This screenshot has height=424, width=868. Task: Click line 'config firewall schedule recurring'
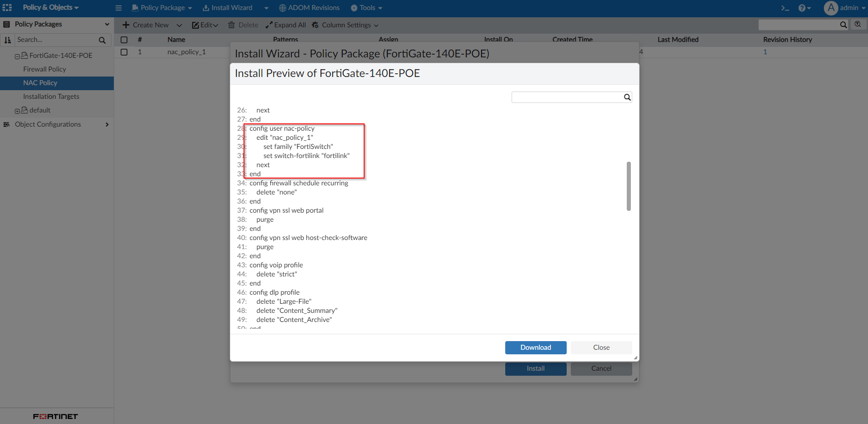tap(299, 183)
